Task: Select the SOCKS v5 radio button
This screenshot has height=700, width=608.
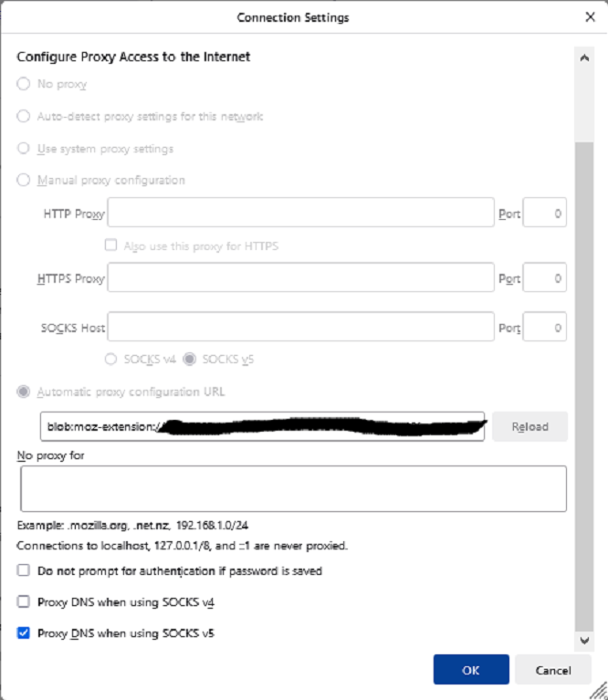Action: (x=190, y=359)
